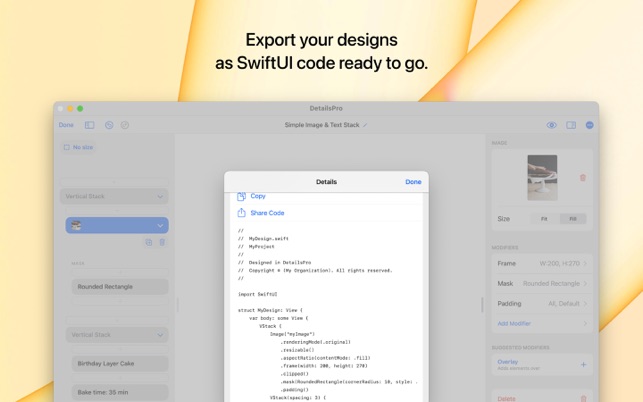Open the blue more-options ellipsis icon
Screen dimensions: 643x402
click(590, 125)
